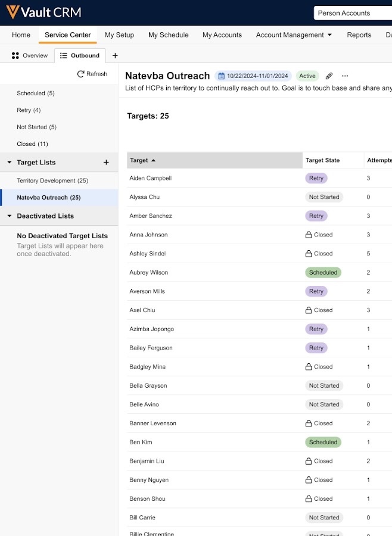Click lock icon in Anna Johnson row
Viewport: 392px width, 536px height.
[x=309, y=235]
